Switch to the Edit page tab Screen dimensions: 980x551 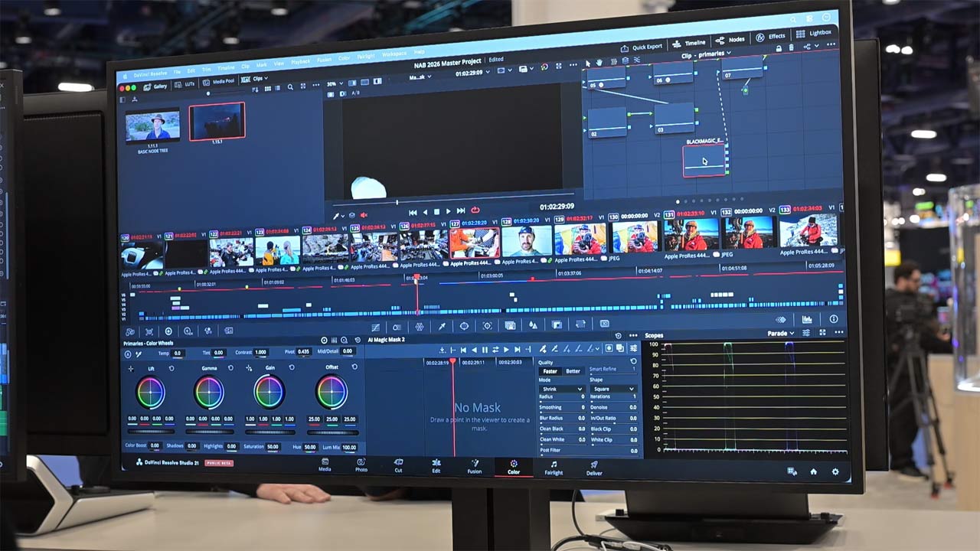(x=436, y=466)
